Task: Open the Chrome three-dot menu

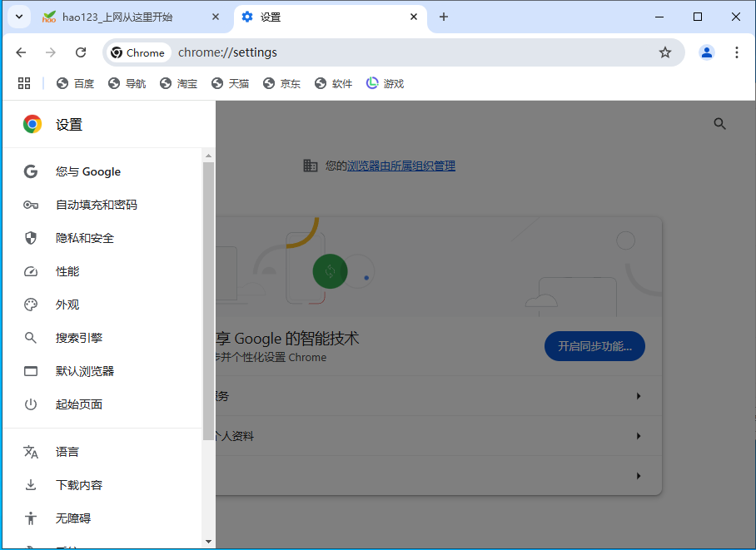Action: [x=736, y=52]
